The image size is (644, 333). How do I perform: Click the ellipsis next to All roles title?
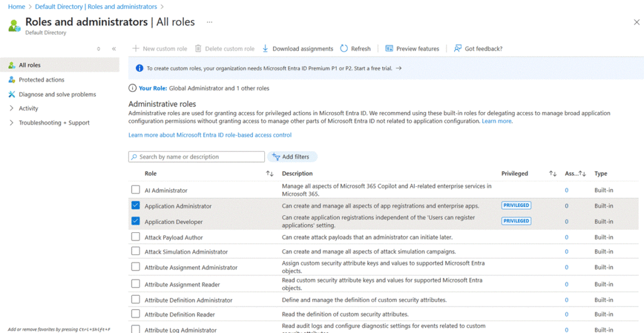point(209,22)
